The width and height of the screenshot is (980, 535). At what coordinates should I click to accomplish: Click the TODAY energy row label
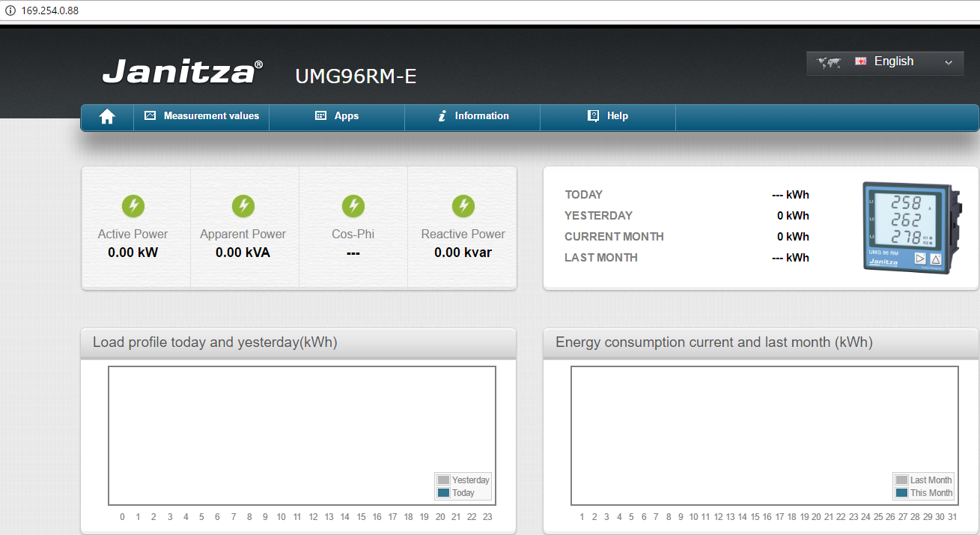pos(584,195)
